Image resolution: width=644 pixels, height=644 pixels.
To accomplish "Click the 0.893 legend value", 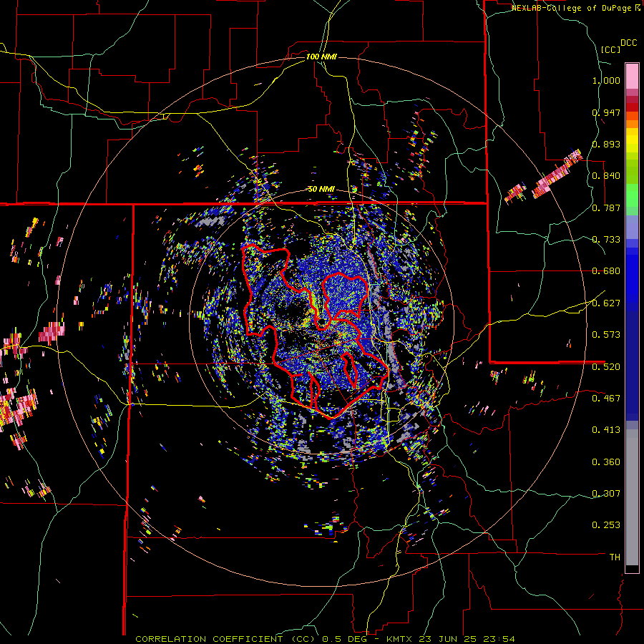I will pos(606,144).
